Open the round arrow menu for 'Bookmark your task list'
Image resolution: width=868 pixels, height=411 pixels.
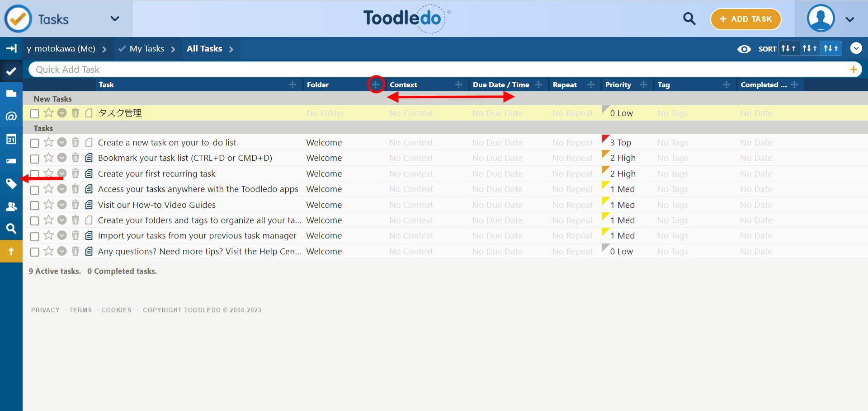(62, 158)
